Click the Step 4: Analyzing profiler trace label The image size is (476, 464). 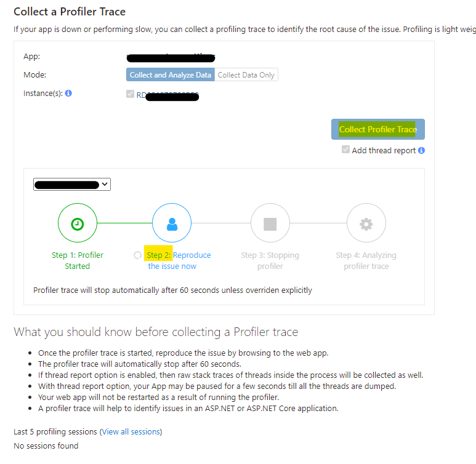(x=366, y=261)
